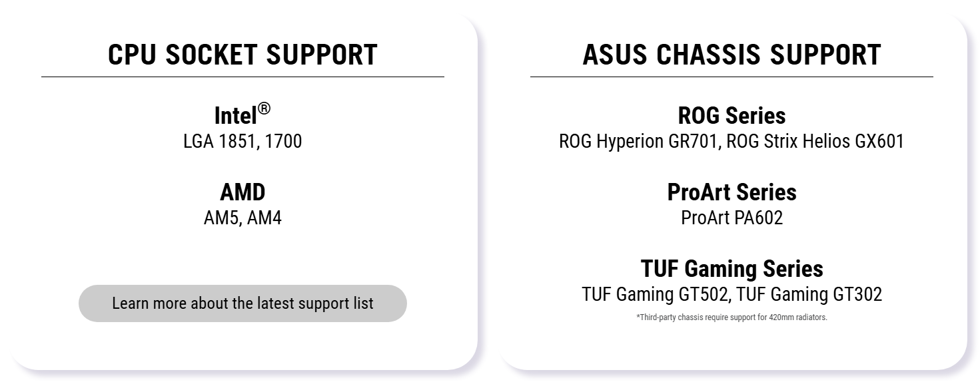The image size is (980, 382).
Task: Select the ProArt PA602 chassis name
Action: coord(732,218)
